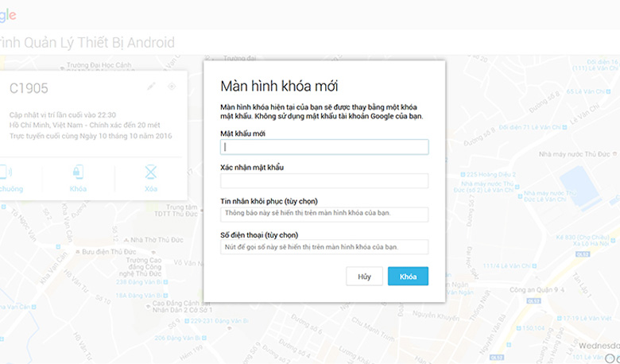Click the erase device icon above Xóa
This screenshot has height=364, width=620.
pos(150,172)
